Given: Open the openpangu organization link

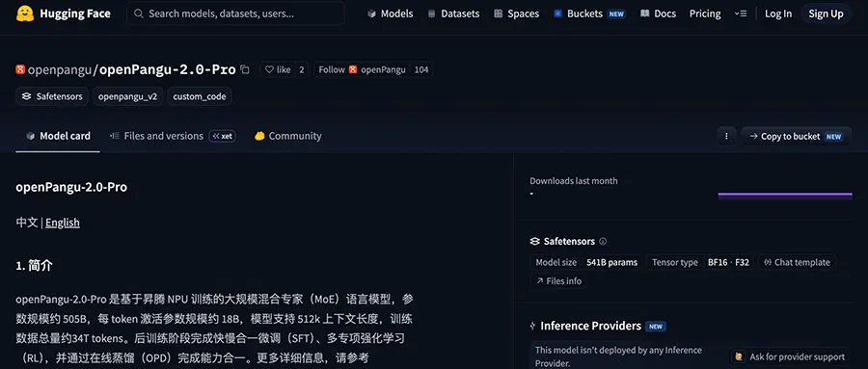Looking at the screenshot, I should (x=60, y=69).
